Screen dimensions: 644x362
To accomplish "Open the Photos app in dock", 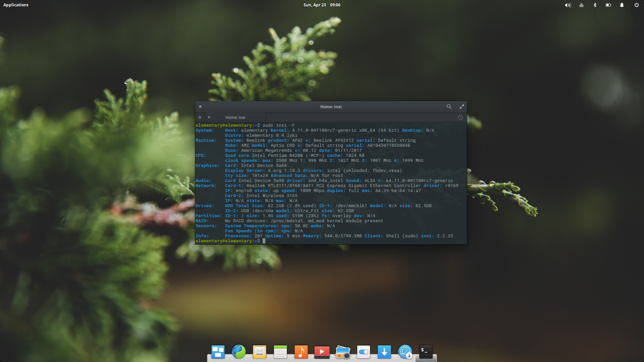I will click(343, 352).
